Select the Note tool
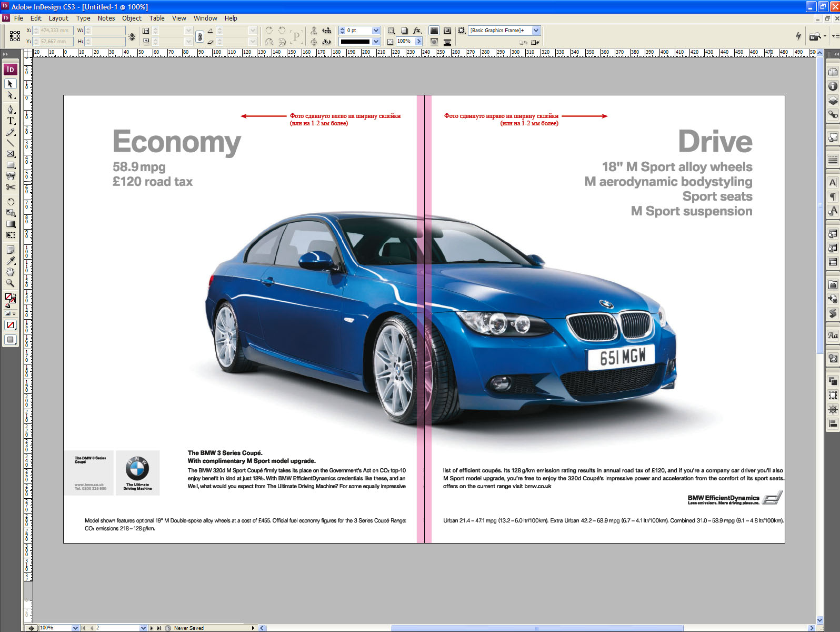 pyautogui.click(x=10, y=250)
